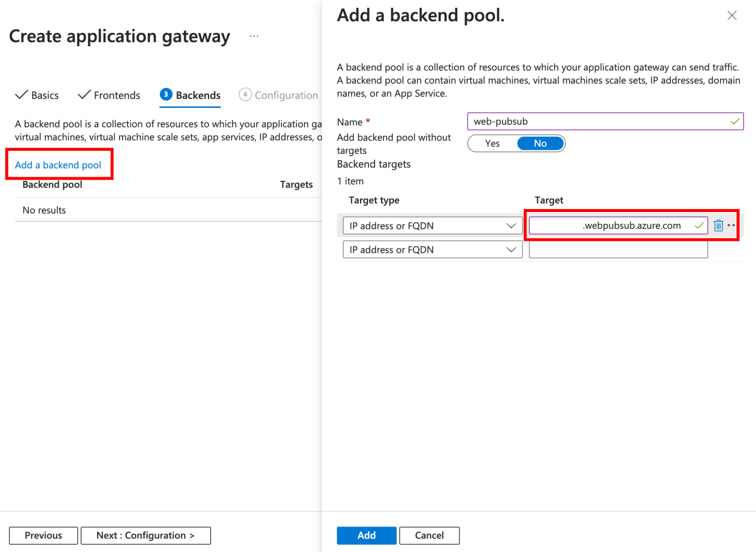Open the ellipsis menu next to Create application gateway
This screenshot has height=552, width=756.
254,36
